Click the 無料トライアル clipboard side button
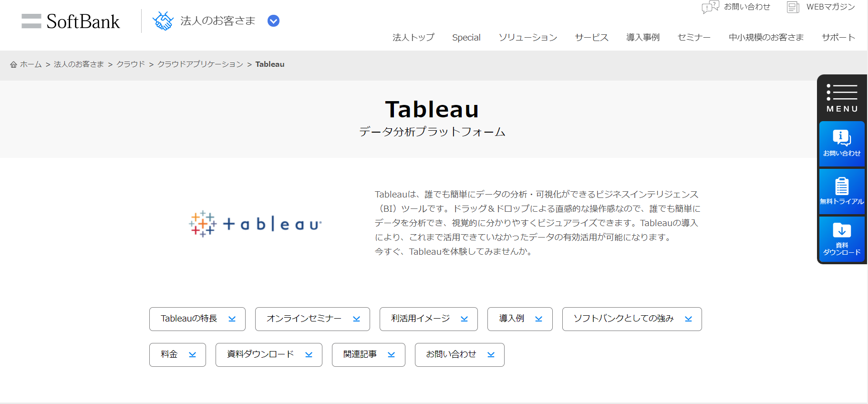Viewport: 868px width, 404px height. [x=842, y=191]
